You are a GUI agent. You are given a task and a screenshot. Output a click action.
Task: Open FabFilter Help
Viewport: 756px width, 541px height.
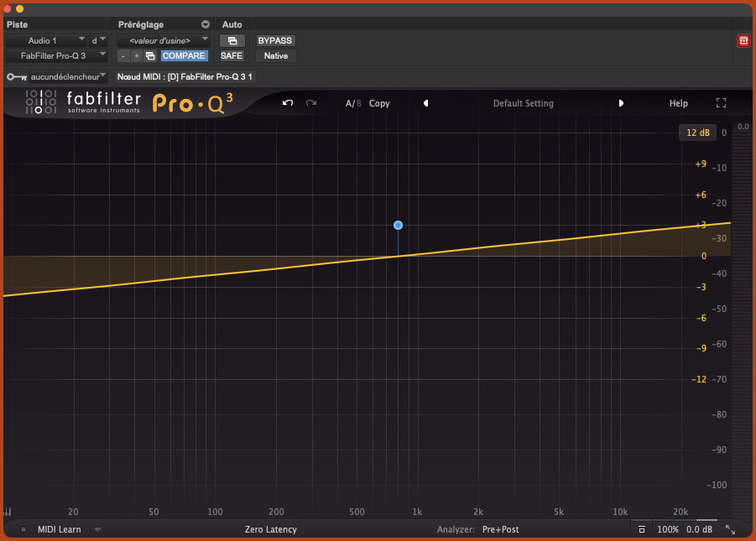pos(678,102)
